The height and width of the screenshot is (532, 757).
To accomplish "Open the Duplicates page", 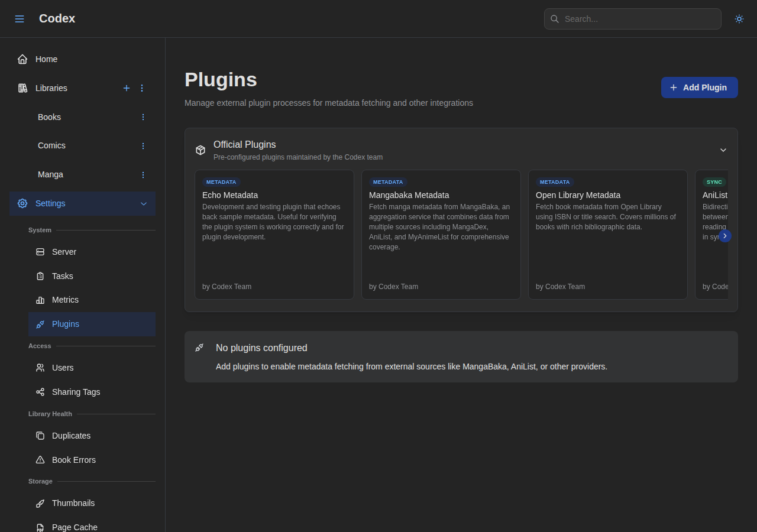I will click(71, 436).
